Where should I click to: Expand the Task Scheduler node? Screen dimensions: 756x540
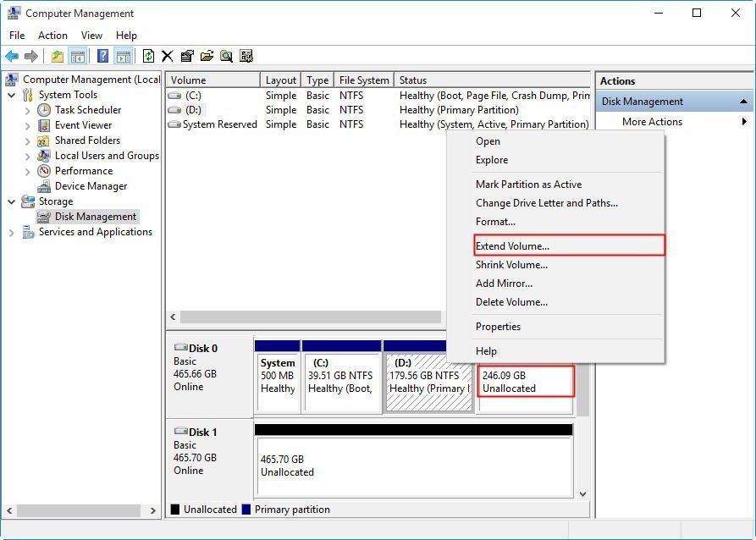(27, 111)
